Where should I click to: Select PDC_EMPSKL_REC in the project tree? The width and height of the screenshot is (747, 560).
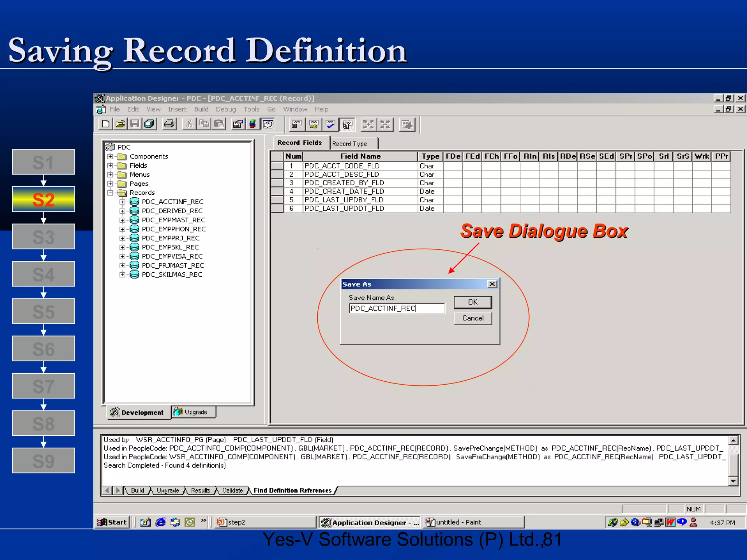click(170, 247)
